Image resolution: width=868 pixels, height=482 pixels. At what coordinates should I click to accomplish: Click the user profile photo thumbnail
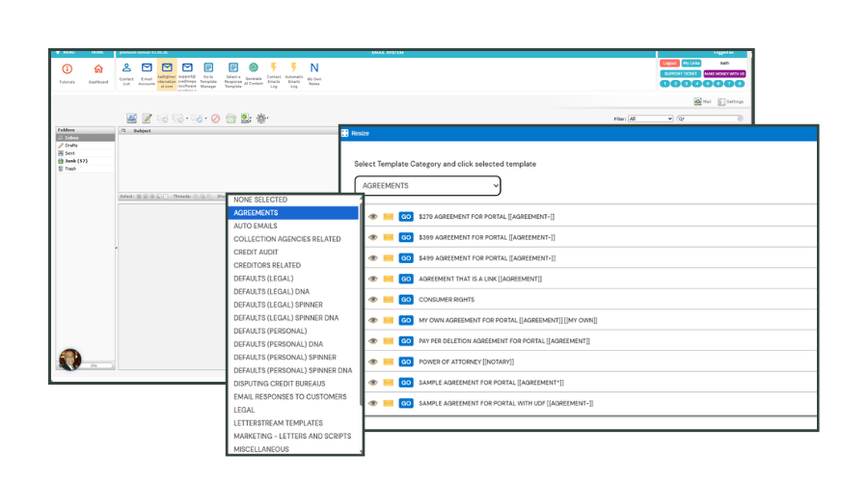click(x=70, y=360)
